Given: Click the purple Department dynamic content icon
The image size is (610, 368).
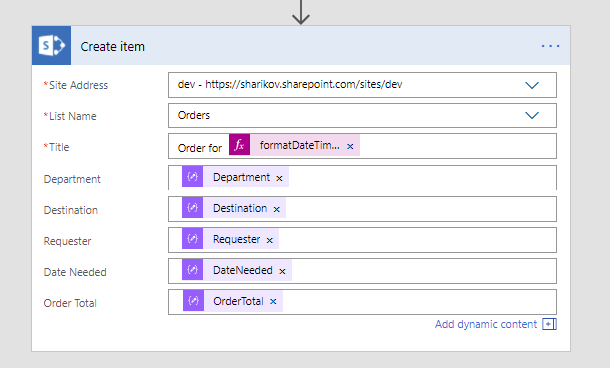Looking at the screenshot, I should click(x=193, y=177).
